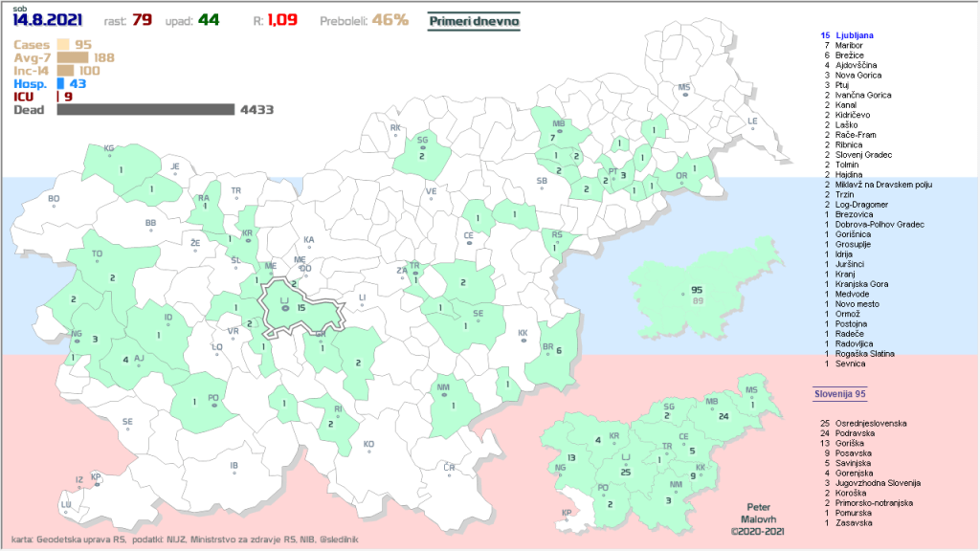
Task: Click the Primeri dnevno header tab
Action: coord(474,20)
